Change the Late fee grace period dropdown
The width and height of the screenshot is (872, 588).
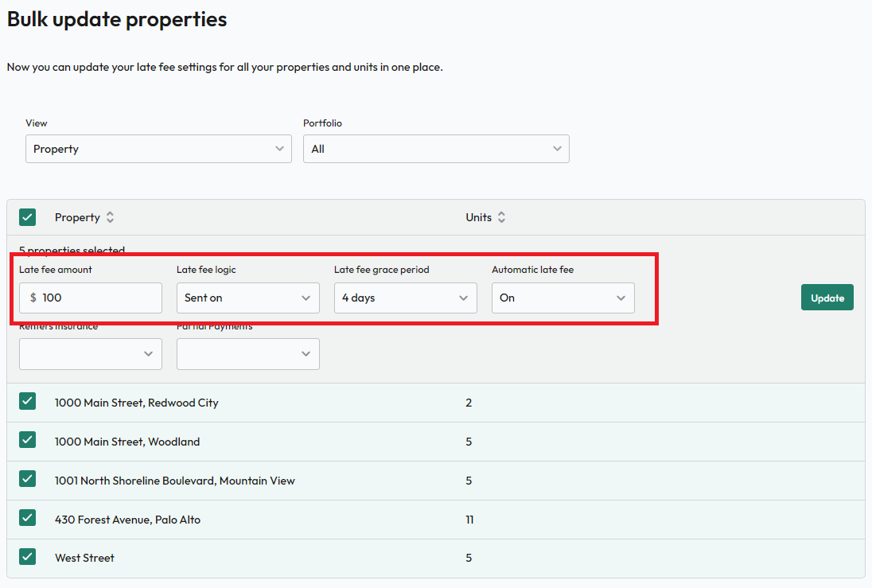tap(406, 298)
